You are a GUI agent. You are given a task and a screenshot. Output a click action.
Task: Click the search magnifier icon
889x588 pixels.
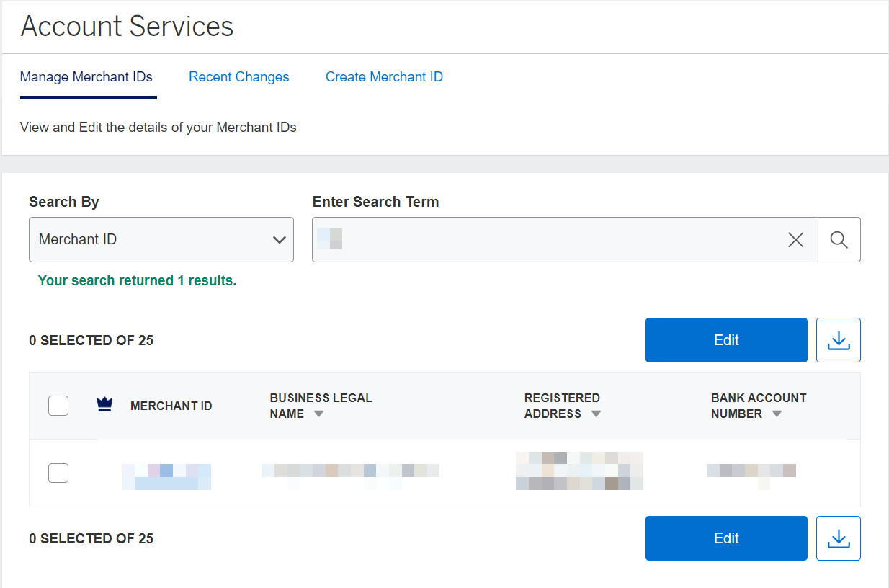click(839, 239)
